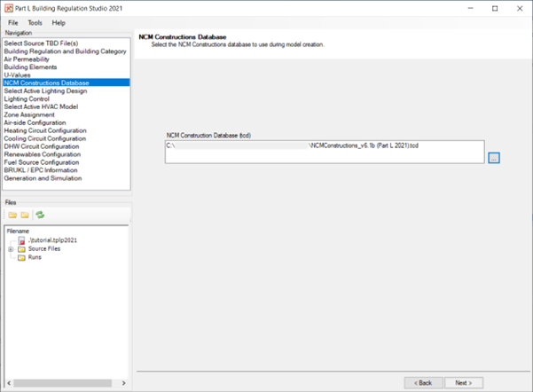Screen dimensions: 533x392
Task: Maximize the Part L Studio window
Action: (x=495, y=8)
